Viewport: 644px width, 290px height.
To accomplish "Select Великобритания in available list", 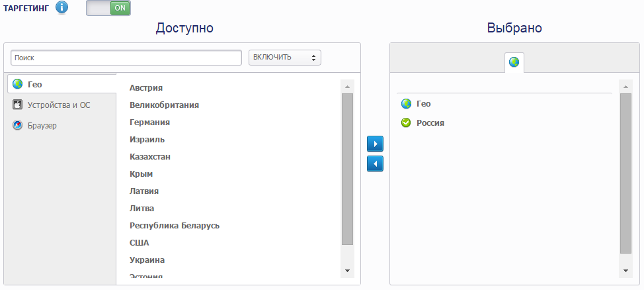I will point(164,105).
